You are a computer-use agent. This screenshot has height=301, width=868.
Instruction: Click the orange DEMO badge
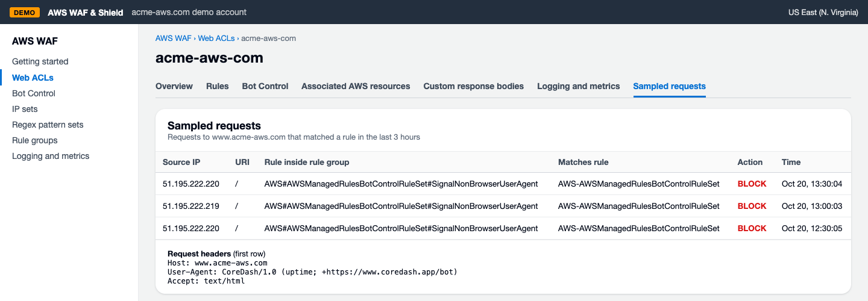click(25, 12)
